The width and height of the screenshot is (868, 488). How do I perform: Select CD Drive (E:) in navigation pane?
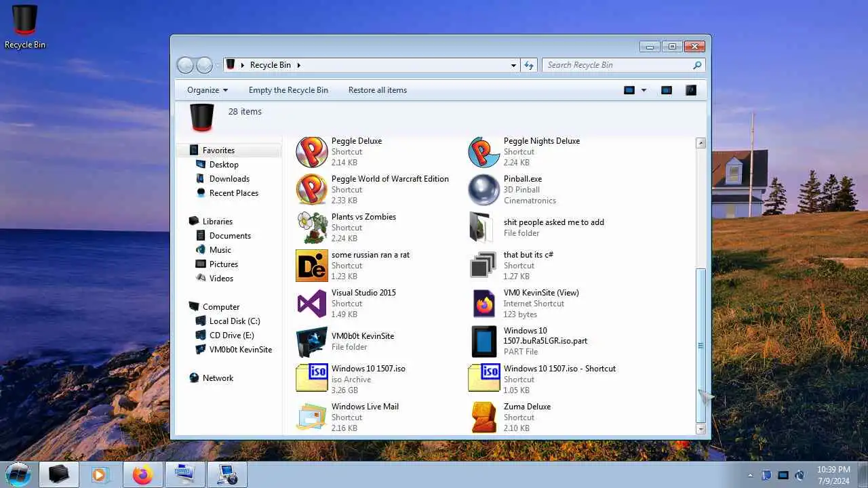[224, 335]
